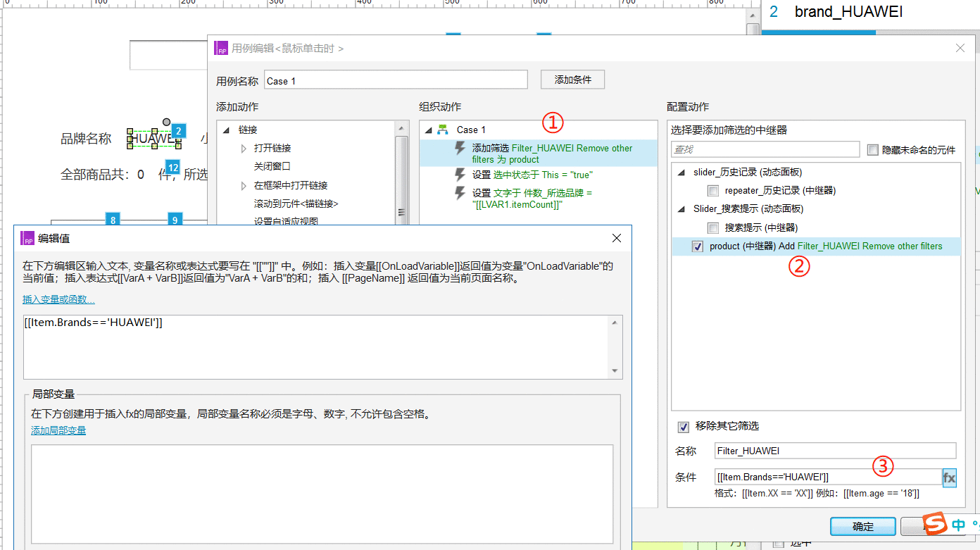Click scroll-down arrow in expression editor

616,371
